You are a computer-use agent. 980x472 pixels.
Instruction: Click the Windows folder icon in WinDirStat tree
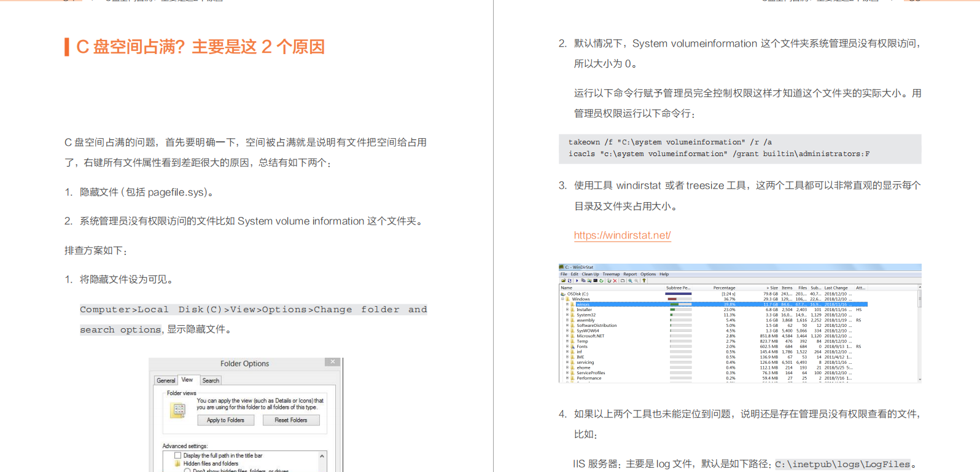(x=568, y=299)
